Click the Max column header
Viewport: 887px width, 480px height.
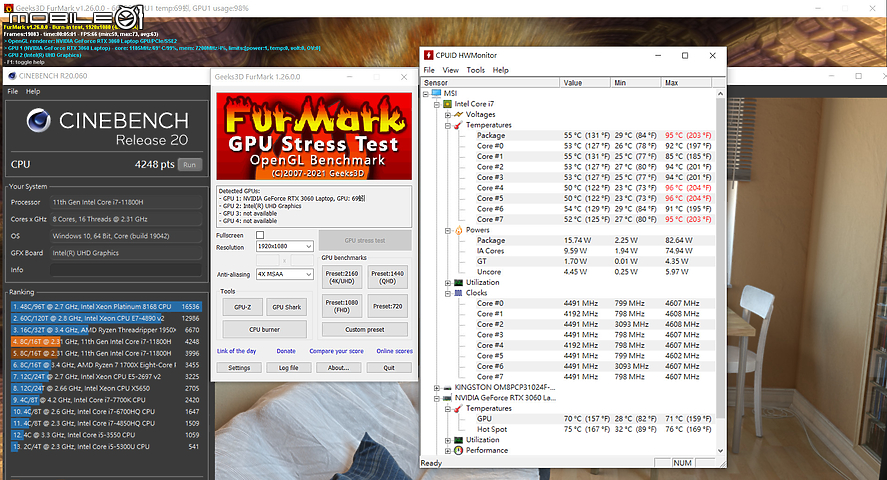coord(686,83)
